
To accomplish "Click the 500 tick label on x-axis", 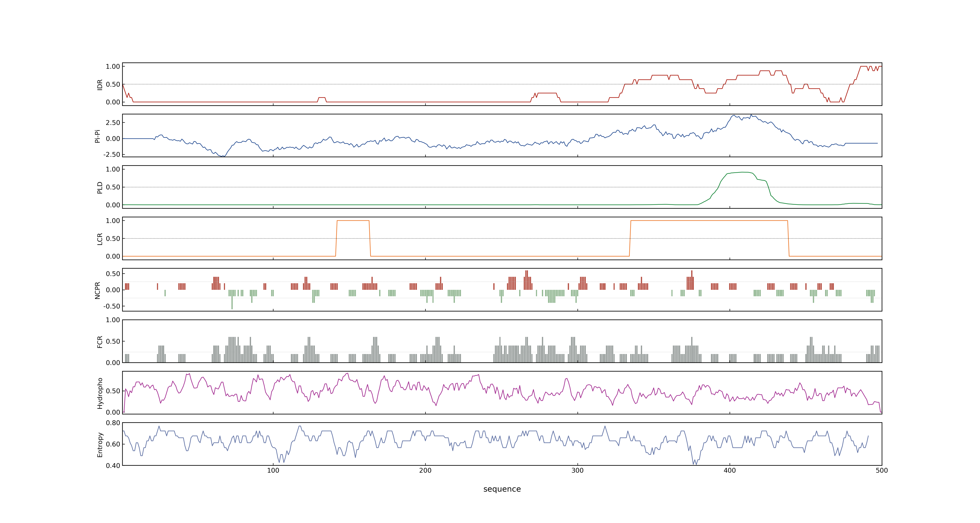I will click(x=882, y=470).
